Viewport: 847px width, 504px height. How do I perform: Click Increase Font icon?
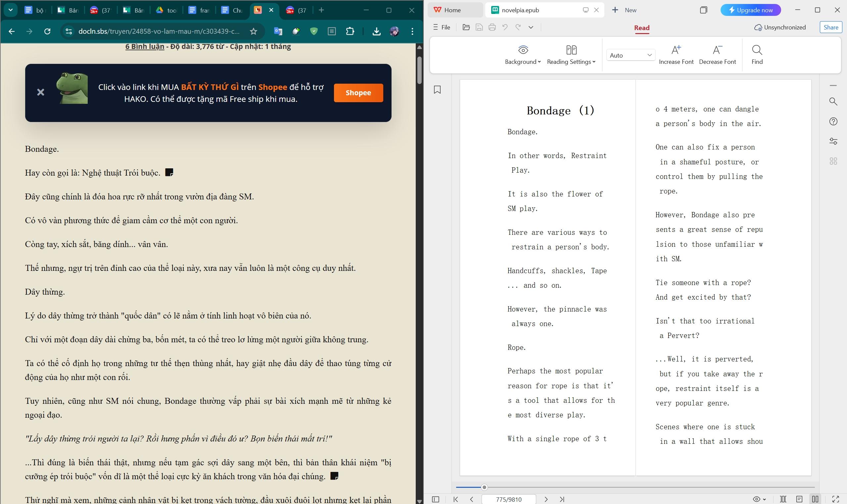coord(676,50)
